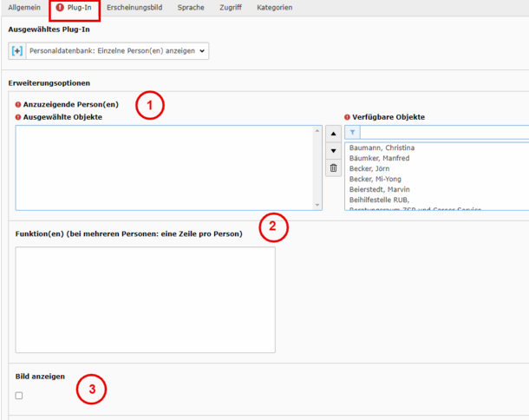This screenshot has width=529, height=420.
Task: Expand the Ausgewähltes Plug-In dropdown
Action: (x=117, y=51)
